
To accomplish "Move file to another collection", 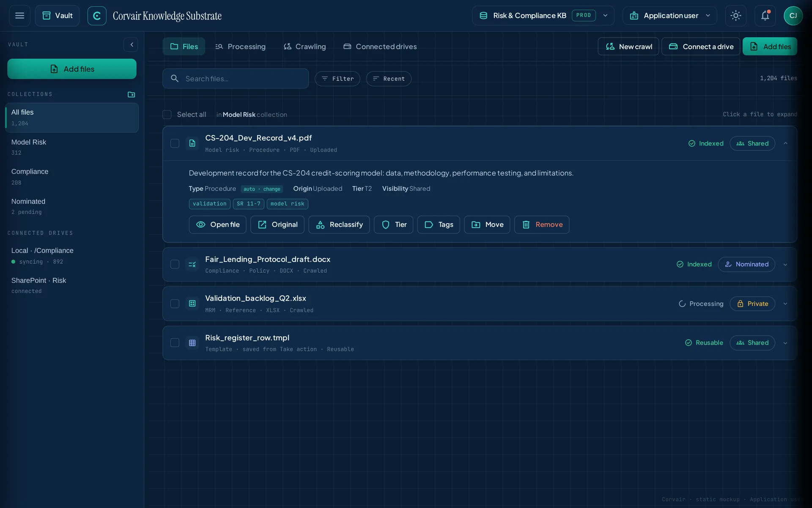I will (487, 224).
